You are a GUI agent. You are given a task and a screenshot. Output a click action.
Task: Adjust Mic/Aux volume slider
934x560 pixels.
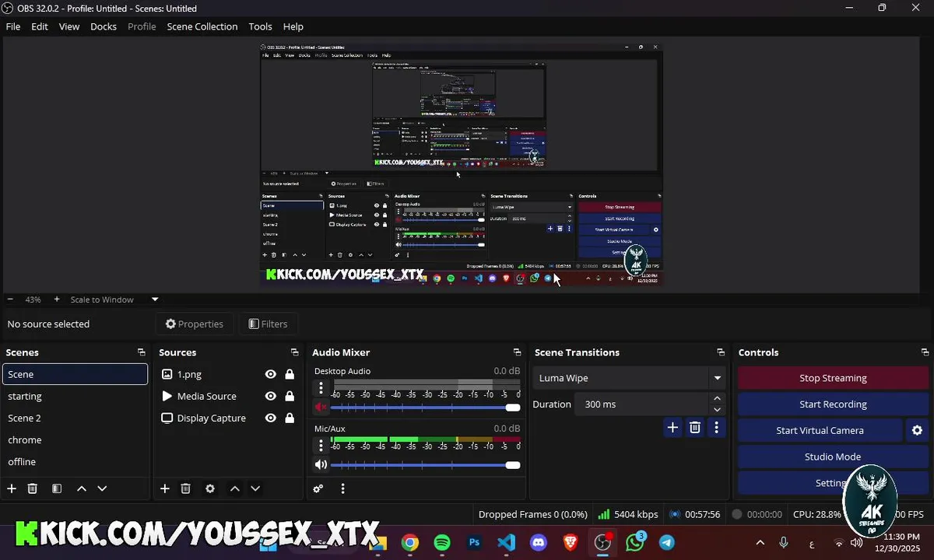pyautogui.click(x=426, y=464)
